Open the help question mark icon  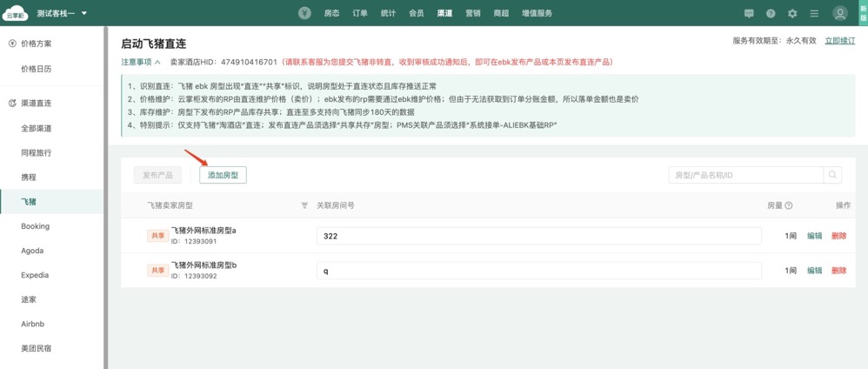coord(771,14)
